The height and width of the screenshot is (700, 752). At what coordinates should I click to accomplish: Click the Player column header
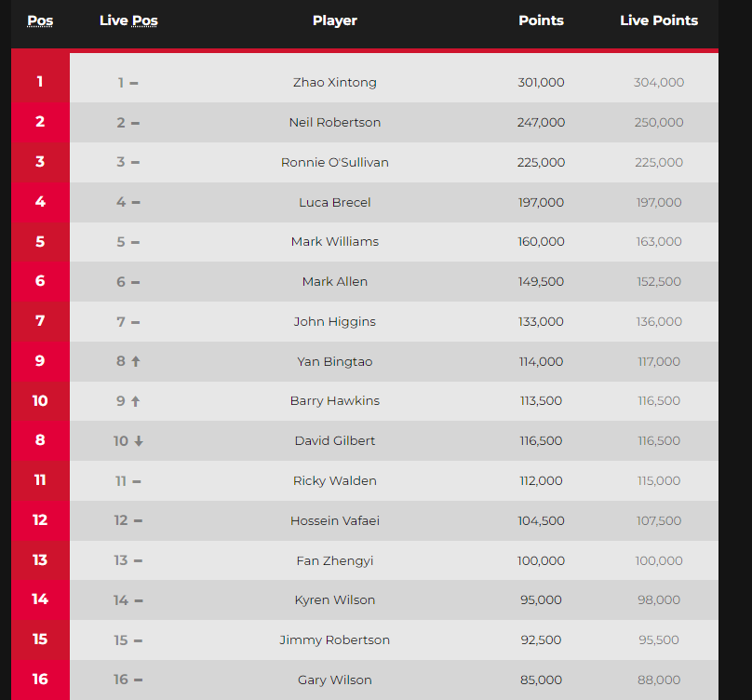pyautogui.click(x=335, y=20)
